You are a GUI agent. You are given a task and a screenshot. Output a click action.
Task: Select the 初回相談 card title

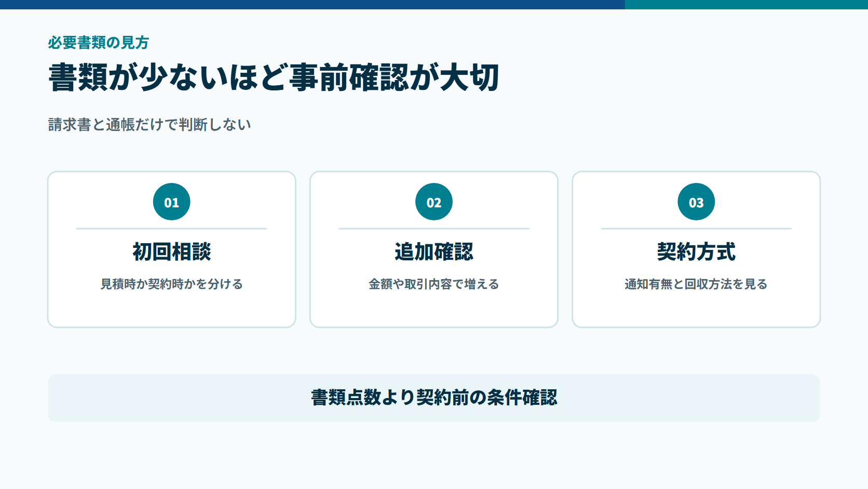pyautogui.click(x=172, y=252)
